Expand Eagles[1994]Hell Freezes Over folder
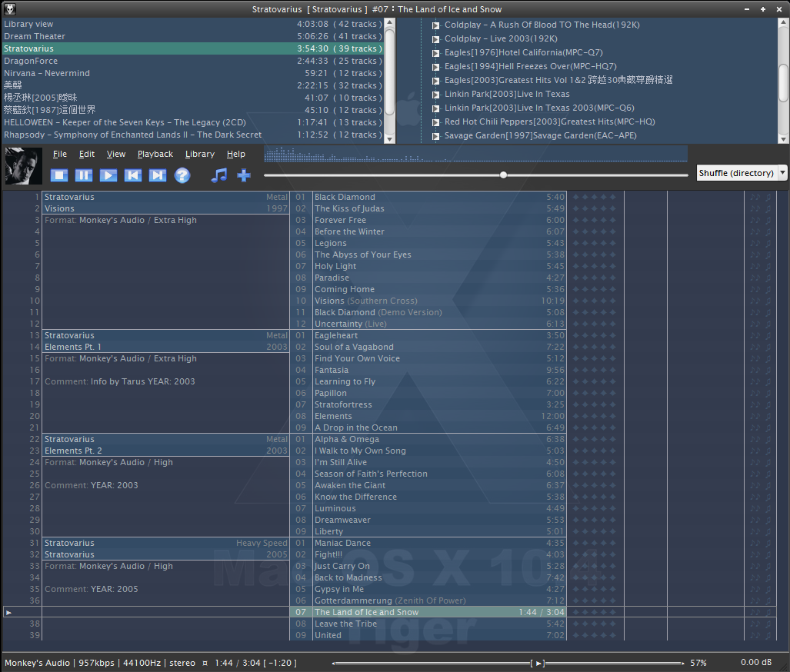Screen dimensions: 790x672 pos(436,66)
